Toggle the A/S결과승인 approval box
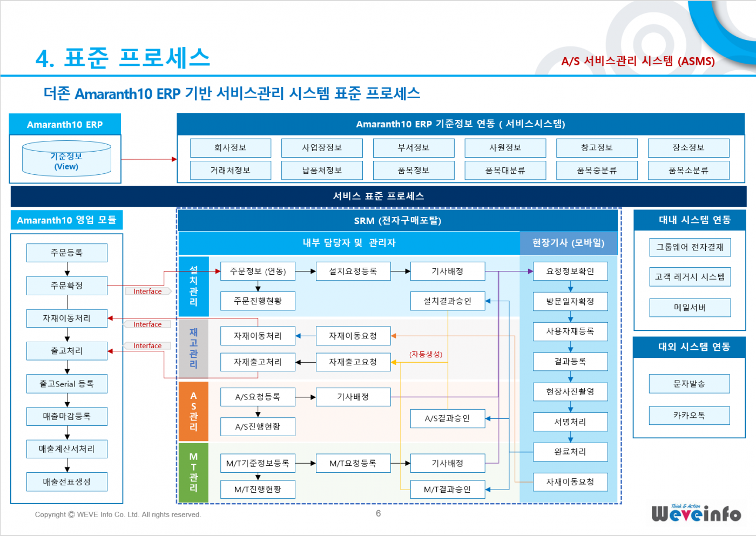The image size is (756, 536). (448, 418)
